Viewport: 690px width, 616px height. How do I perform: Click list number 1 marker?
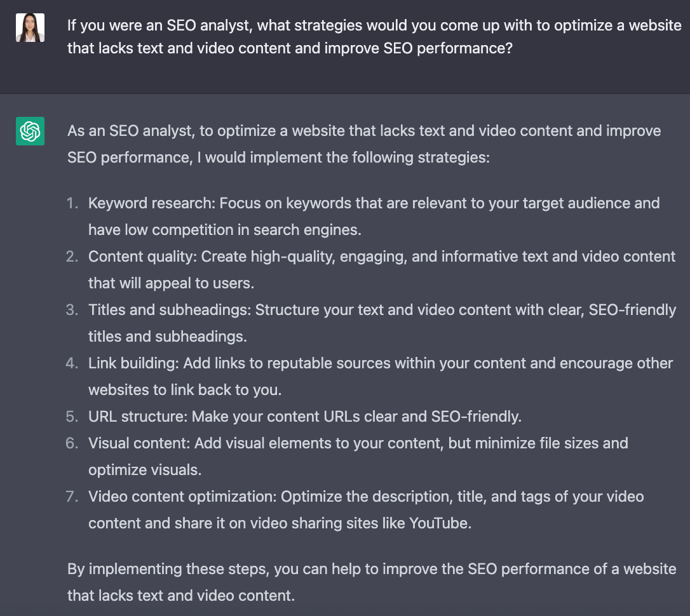click(x=72, y=203)
